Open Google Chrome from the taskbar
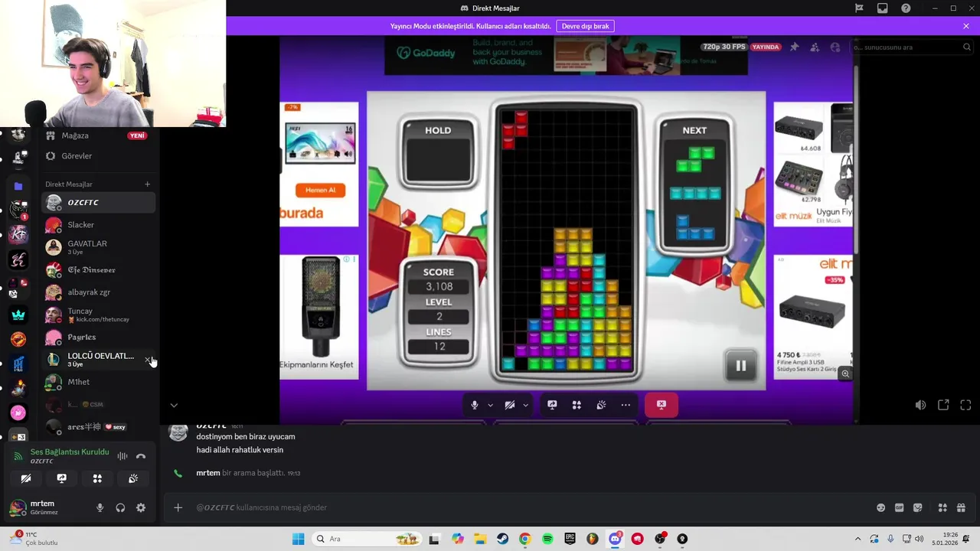The height and width of the screenshot is (551, 980). pyautogui.click(x=524, y=539)
